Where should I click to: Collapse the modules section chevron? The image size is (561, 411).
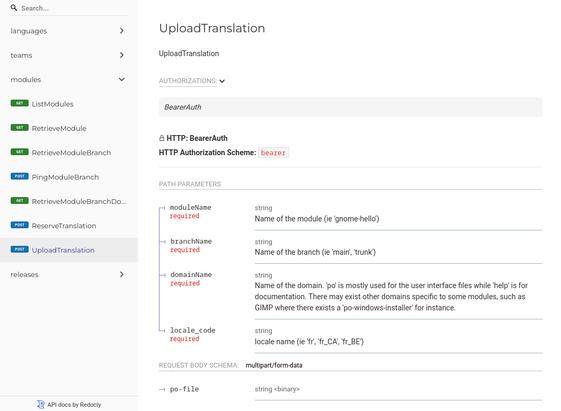coord(122,79)
